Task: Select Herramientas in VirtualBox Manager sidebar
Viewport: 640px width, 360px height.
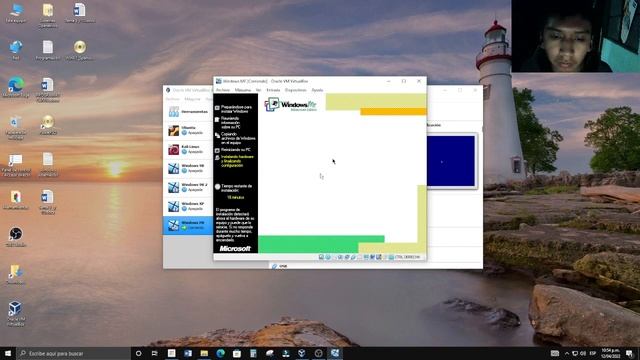Action: coord(188,111)
